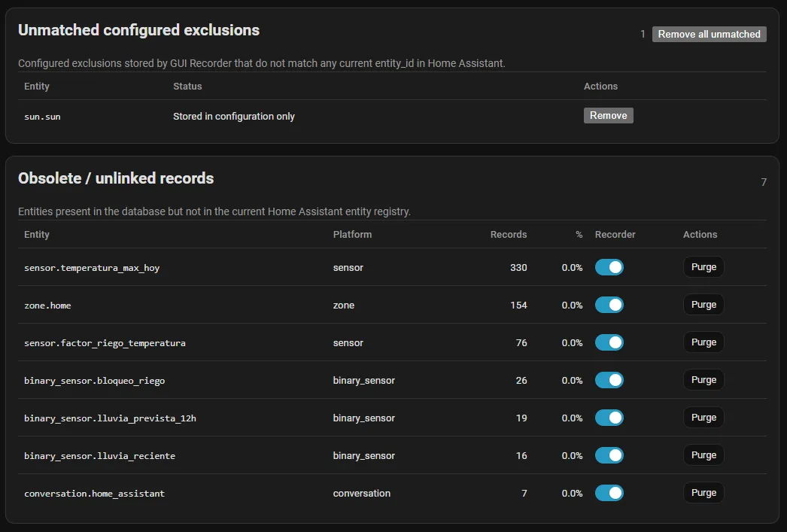The height and width of the screenshot is (532, 787).
Task: Click the zone platform cell
Action: (x=344, y=306)
